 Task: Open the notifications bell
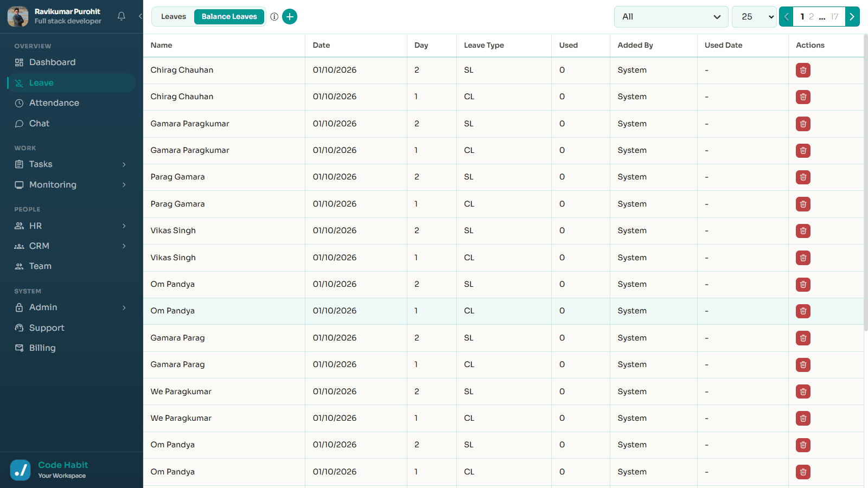click(122, 16)
